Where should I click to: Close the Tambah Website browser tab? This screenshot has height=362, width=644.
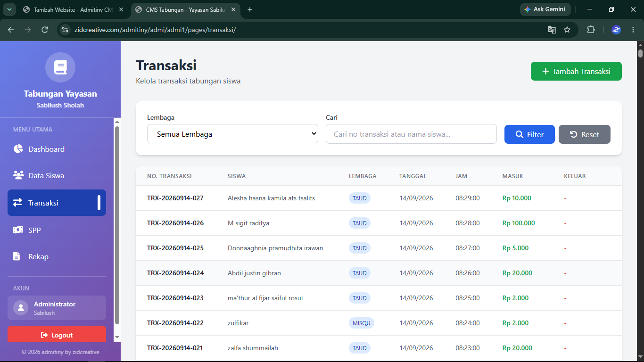(121, 9)
